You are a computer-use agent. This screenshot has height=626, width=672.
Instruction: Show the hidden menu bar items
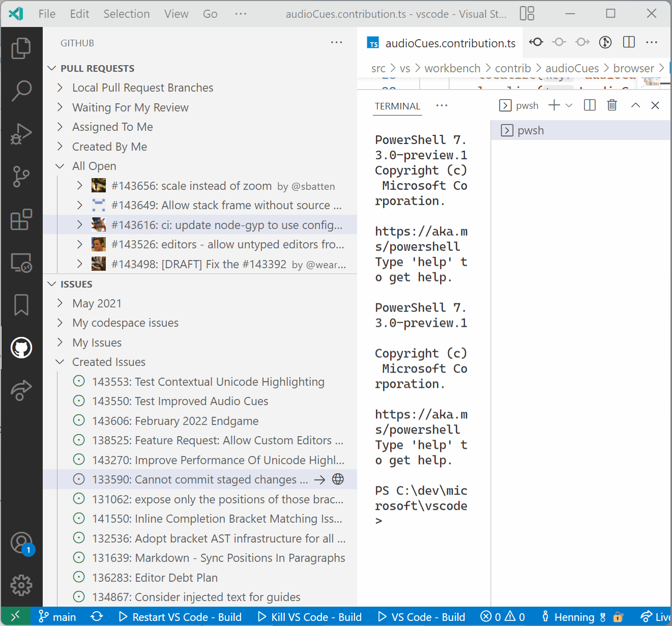pyautogui.click(x=241, y=14)
